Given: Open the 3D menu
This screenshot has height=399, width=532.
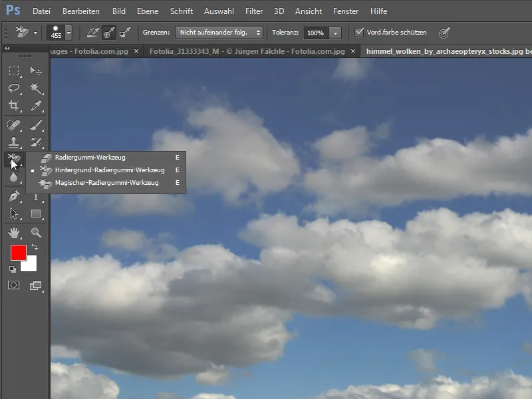Looking at the screenshot, I should click(x=279, y=11).
